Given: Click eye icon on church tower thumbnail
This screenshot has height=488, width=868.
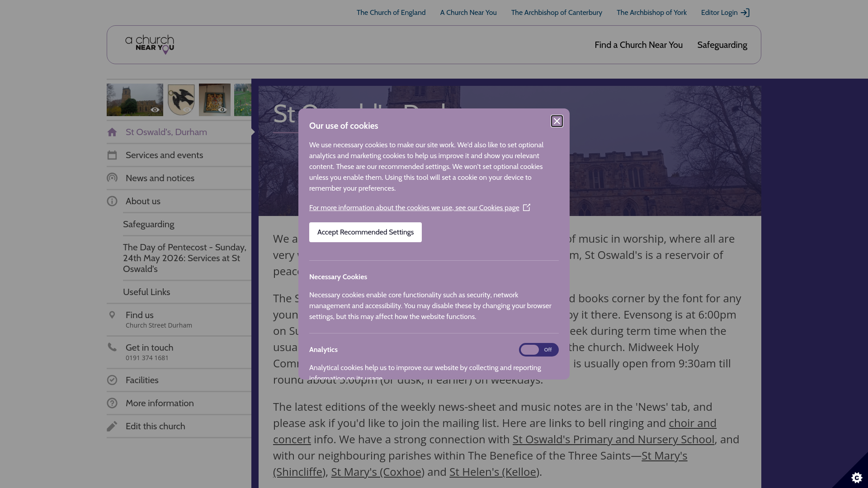Looking at the screenshot, I should [x=155, y=110].
